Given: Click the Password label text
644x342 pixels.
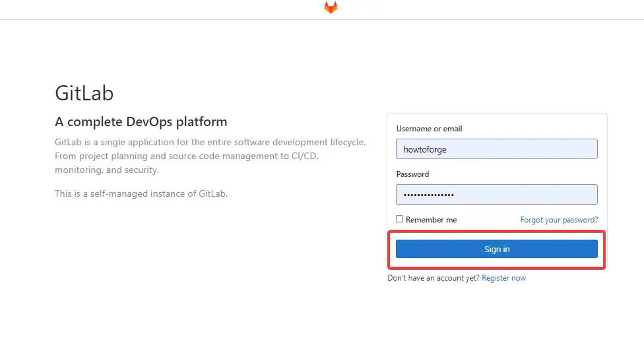Looking at the screenshot, I should click(413, 174).
